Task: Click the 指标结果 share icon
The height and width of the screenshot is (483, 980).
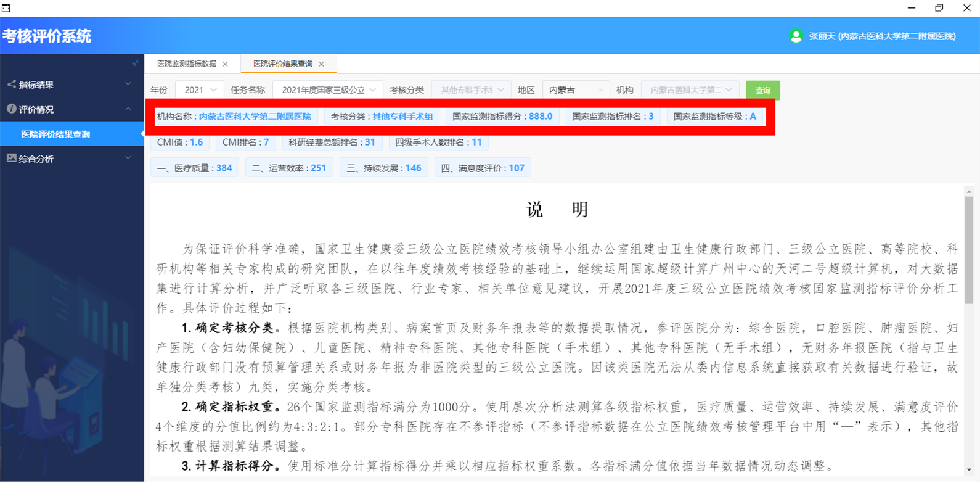Action: tap(11, 84)
